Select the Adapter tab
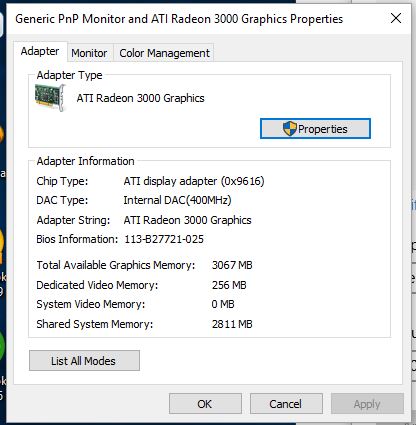The height and width of the screenshot is (425, 416). (40, 51)
